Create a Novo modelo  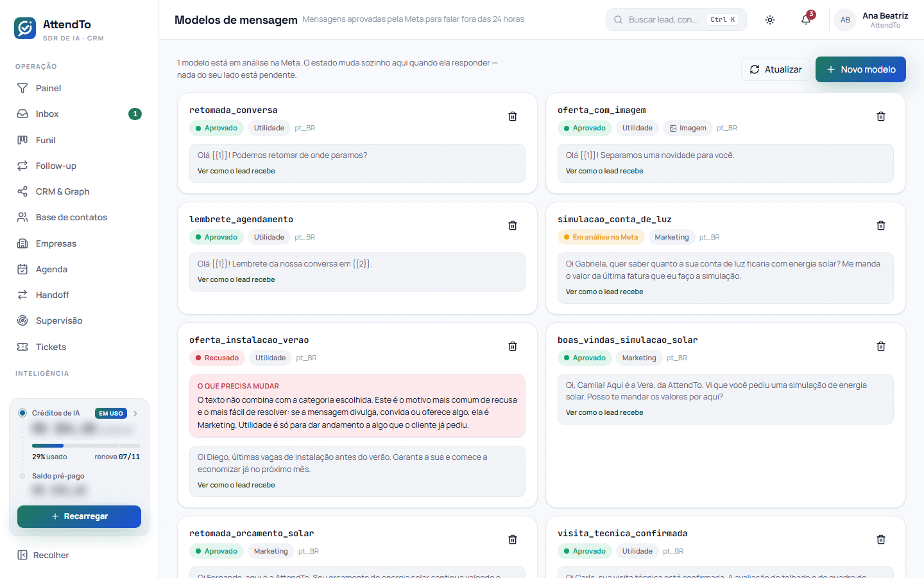click(860, 69)
